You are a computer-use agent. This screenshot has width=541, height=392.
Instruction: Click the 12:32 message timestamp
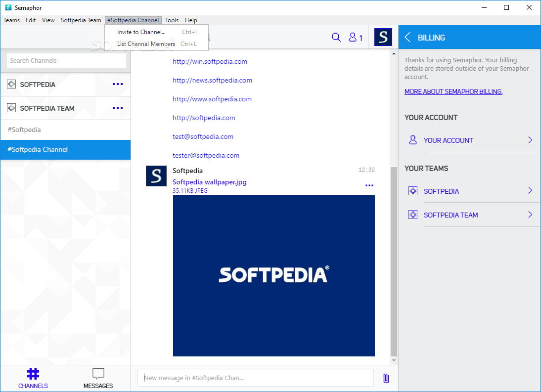366,170
